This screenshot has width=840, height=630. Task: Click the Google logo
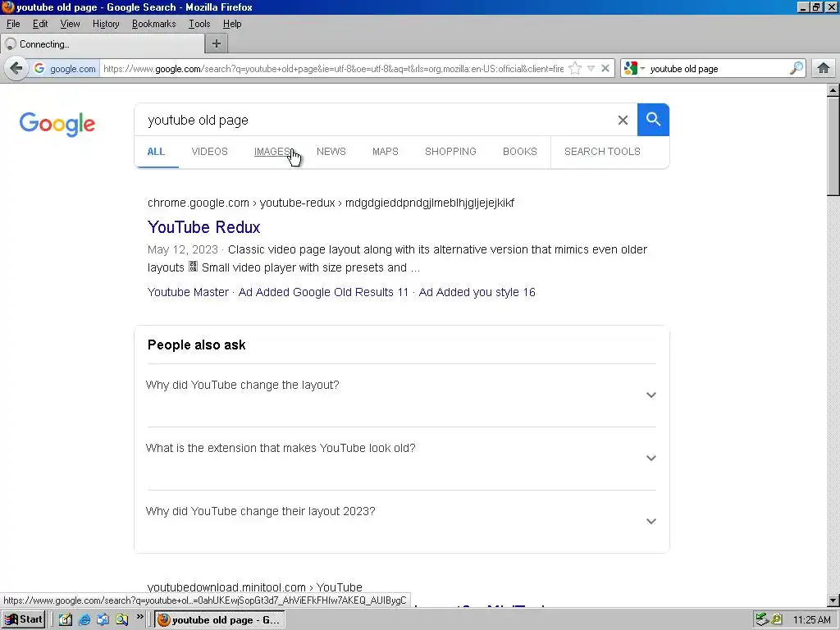coord(57,125)
